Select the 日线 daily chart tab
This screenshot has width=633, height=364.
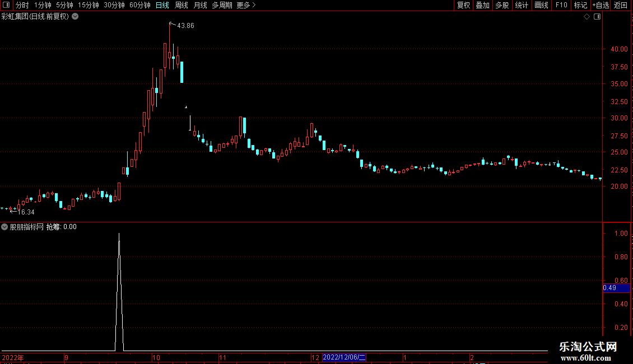(x=162, y=5)
